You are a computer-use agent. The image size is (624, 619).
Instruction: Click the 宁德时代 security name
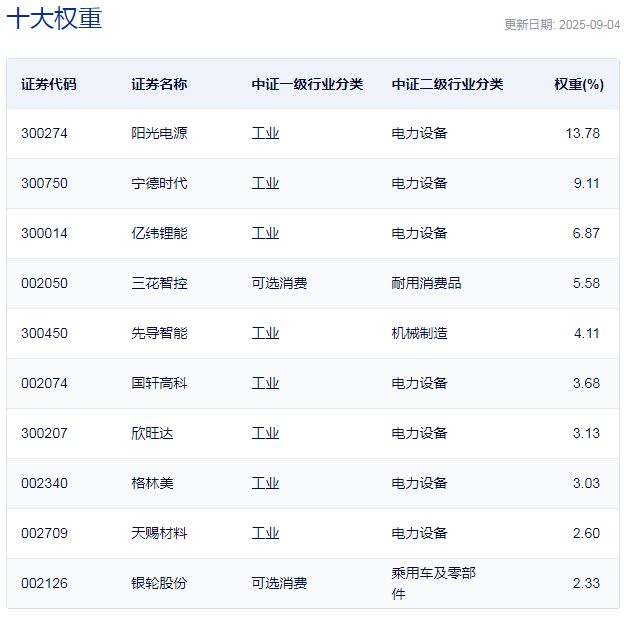coord(159,183)
